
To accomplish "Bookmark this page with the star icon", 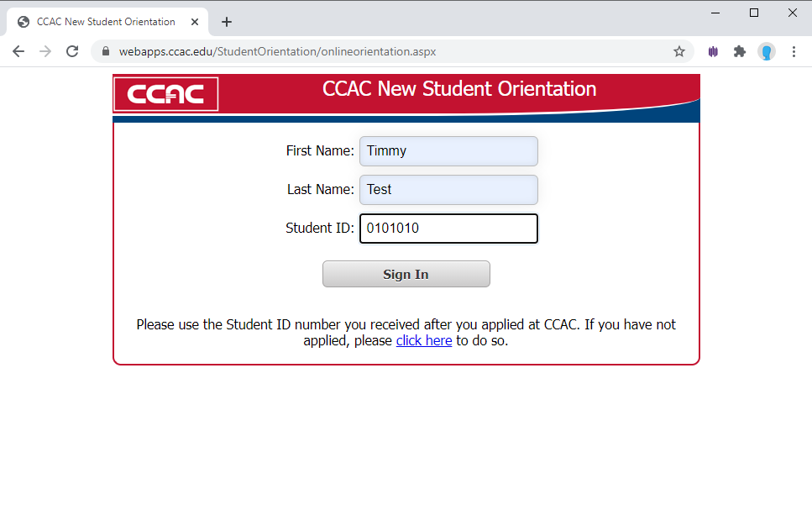I will (x=679, y=50).
